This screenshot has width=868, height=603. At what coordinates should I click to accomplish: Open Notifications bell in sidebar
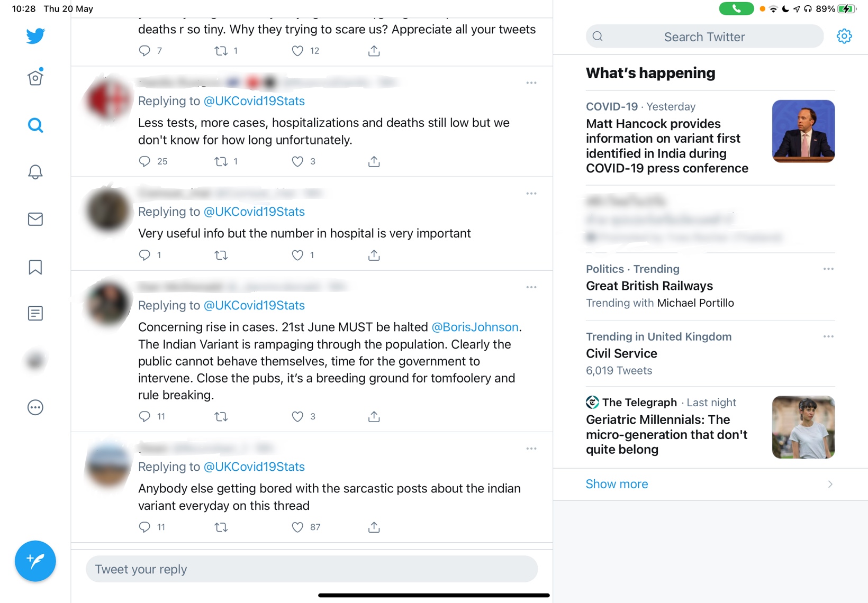pos(35,172)
